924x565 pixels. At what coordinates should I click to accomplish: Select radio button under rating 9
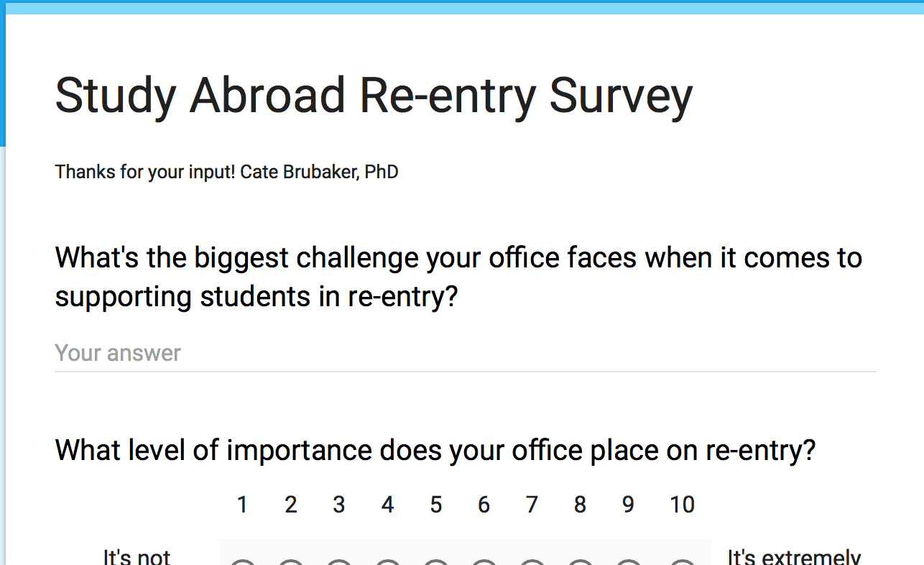tap(629, 562)
